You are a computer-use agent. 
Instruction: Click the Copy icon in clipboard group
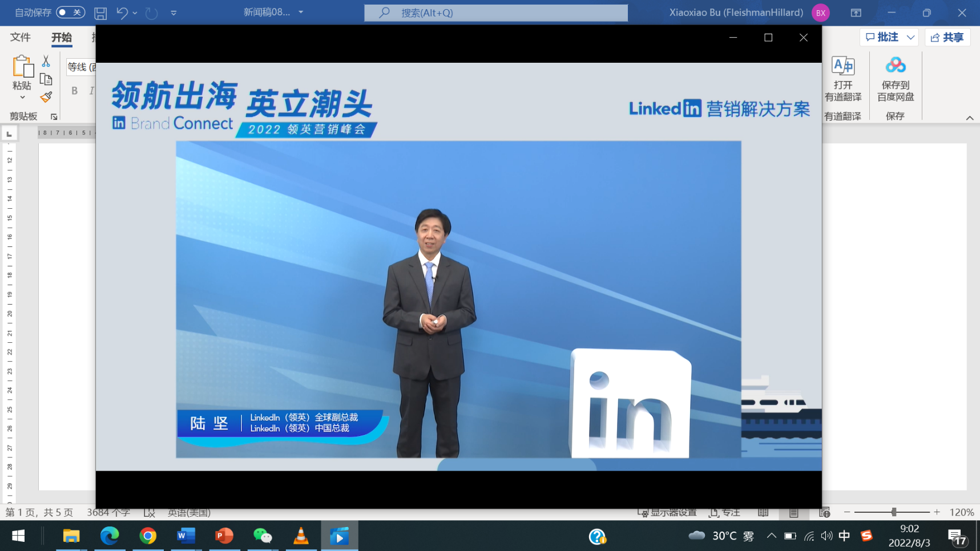(x=46, y=79)
